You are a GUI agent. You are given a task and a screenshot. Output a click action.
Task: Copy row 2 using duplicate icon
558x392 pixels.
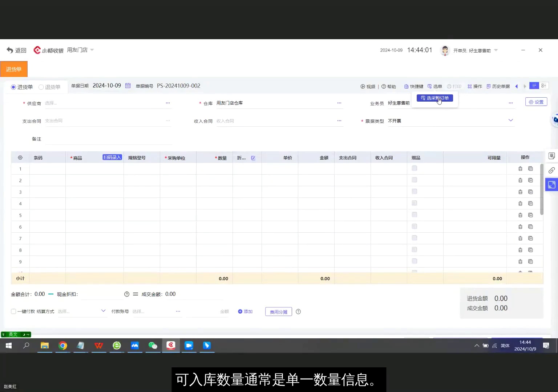(x=530, y=180)
